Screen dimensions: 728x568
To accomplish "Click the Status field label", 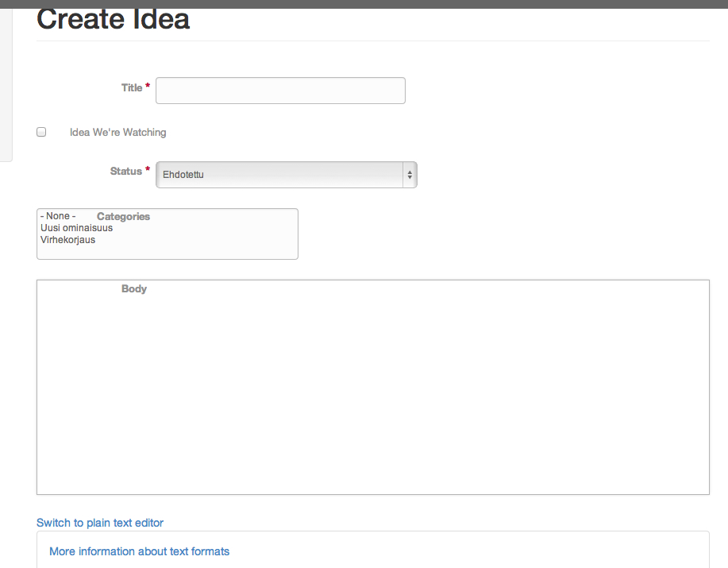I will pyautogui.click(x=125, y=172).
